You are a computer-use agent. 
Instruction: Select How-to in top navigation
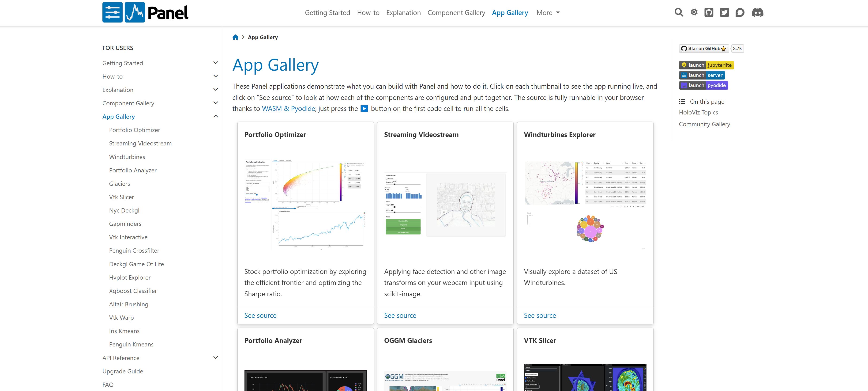coord(368,13)
